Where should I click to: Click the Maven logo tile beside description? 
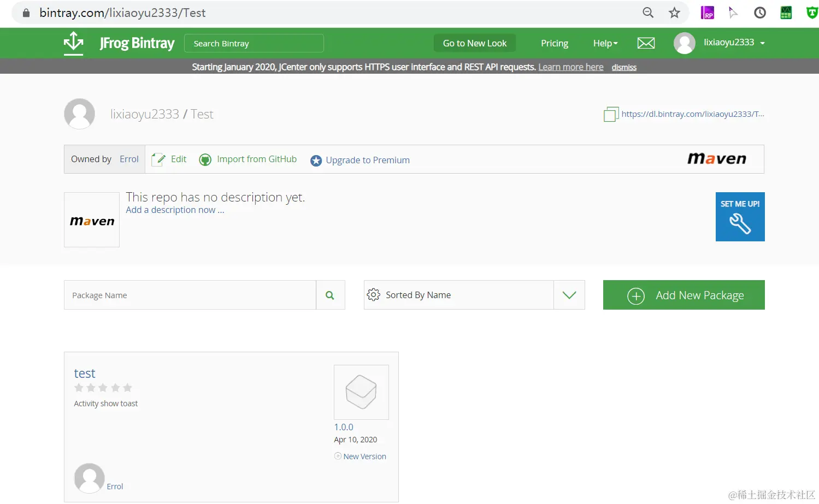(x=92, y=220)
